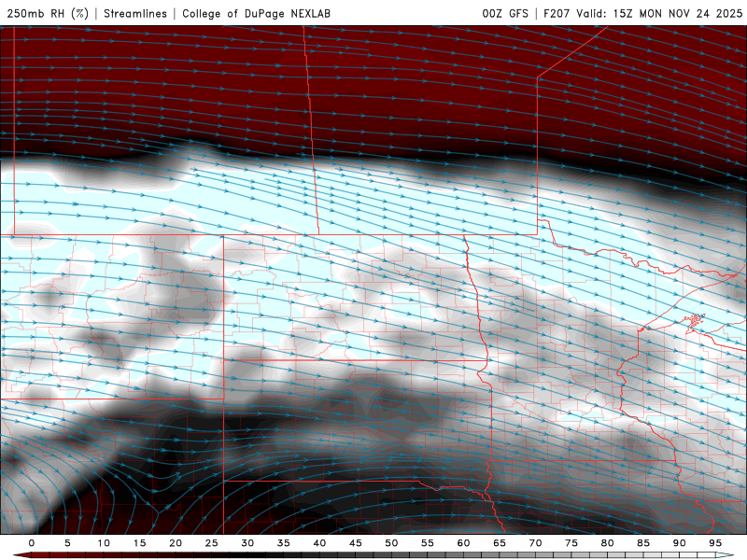Click the colorbar tick label "40"
This screenshot has width=747, height=560.
tap(319, 543)
